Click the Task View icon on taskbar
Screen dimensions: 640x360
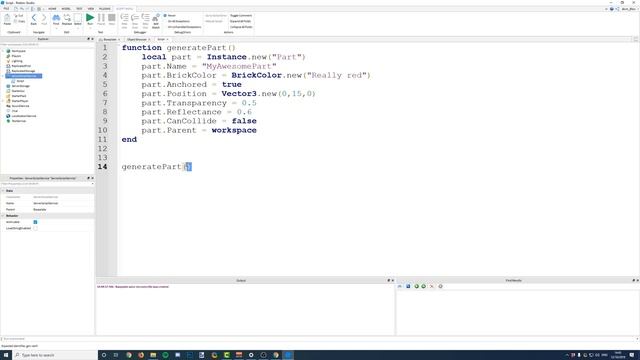(116, 355)
